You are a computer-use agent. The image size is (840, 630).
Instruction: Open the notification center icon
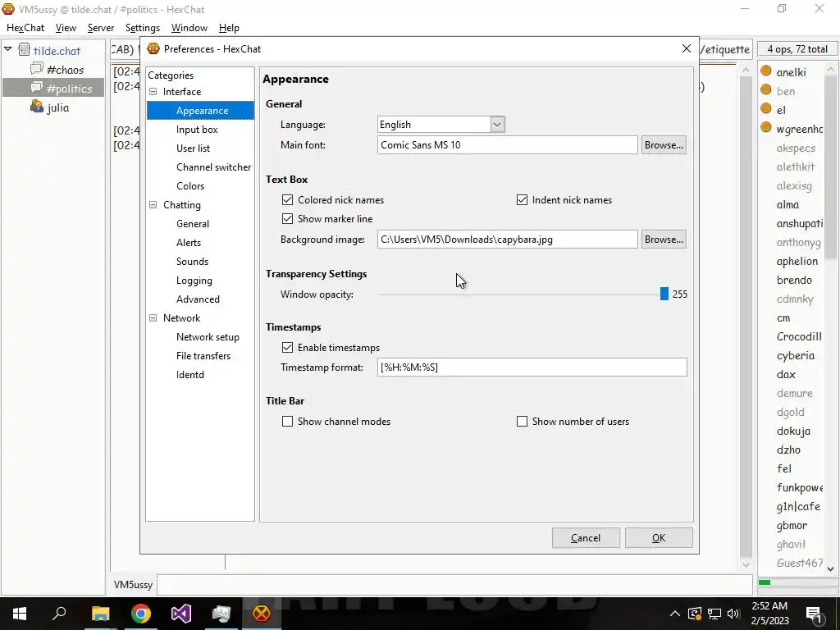pyautogui.click(x=814, y=614)
